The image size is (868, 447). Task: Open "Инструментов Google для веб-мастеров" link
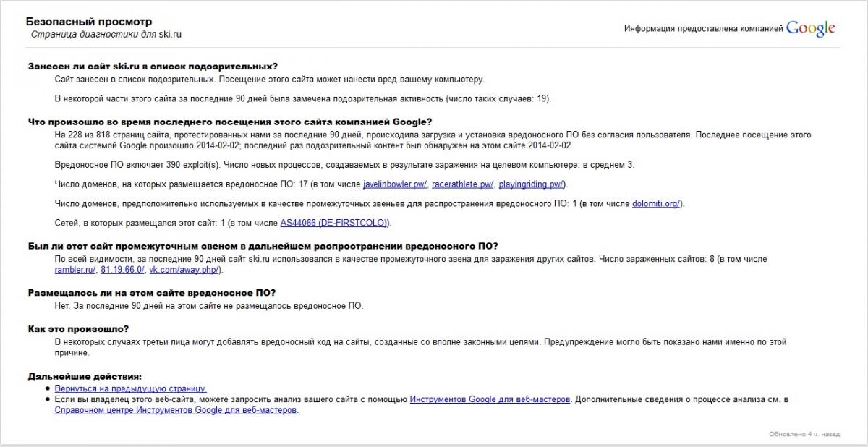click(490, 399)
